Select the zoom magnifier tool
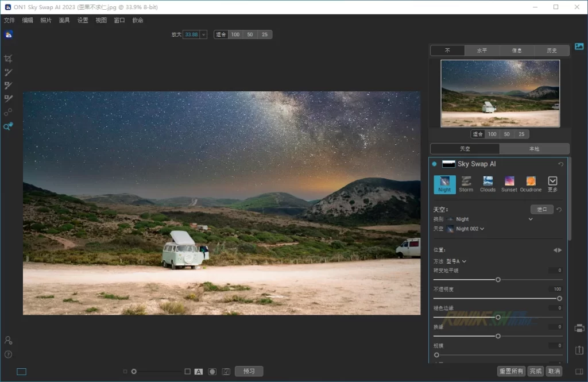 point(8,126)
